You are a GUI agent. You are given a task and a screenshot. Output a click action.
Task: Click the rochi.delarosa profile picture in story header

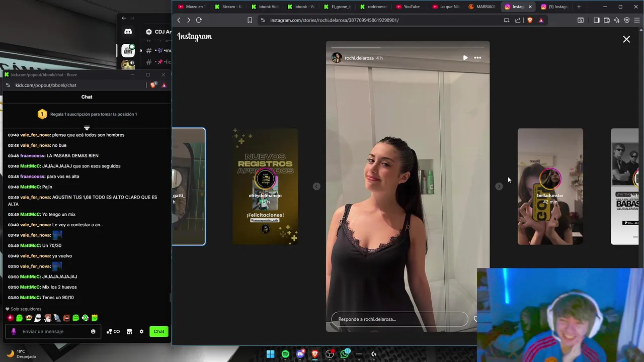(337, 58)
